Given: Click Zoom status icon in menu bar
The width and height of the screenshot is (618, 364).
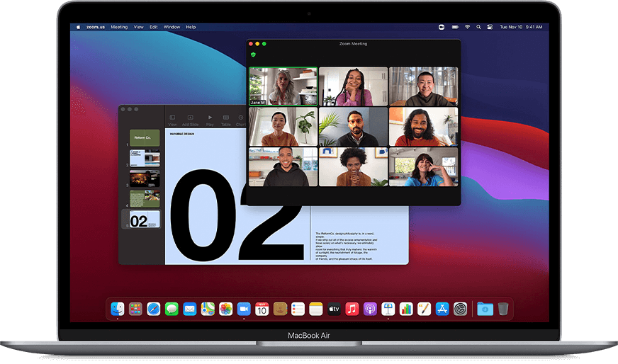Looking at the screenshot, I should click(x=442, y=27).
